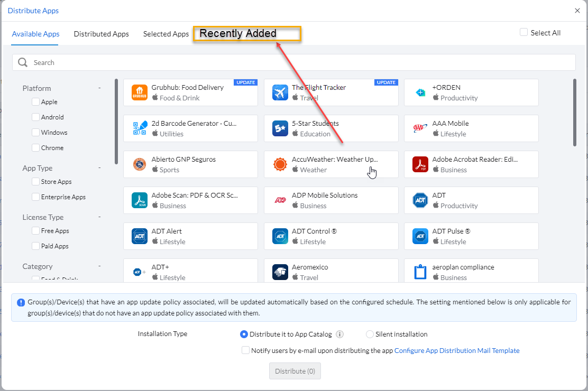588x391 pixels.
Task: Click UPDATE badge on Flight Tracker card
Action: click(386, 82)
